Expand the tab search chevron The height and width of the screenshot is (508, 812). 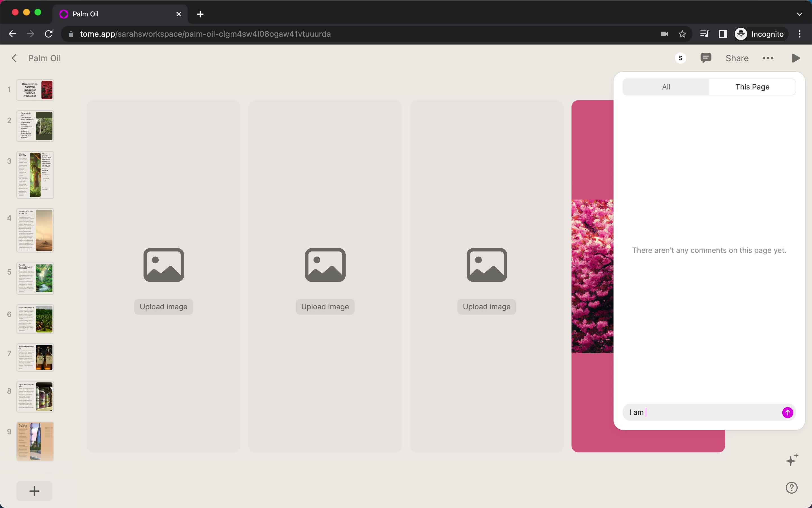[800, 14]
